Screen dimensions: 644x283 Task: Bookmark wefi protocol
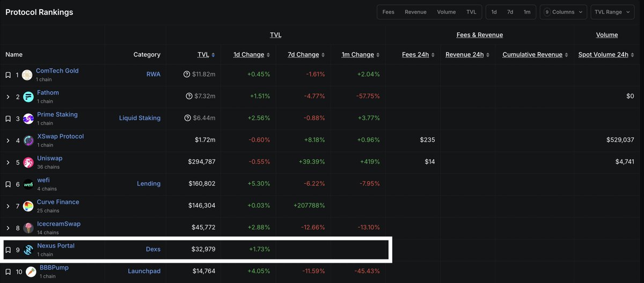coord(8,184)
